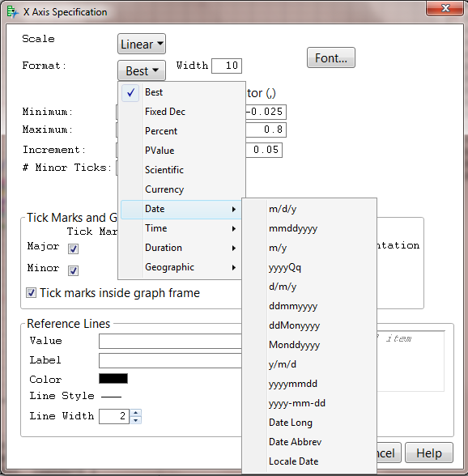The width and height of the screenshot is (468, 476).
Task: Pick ddmmyyyy date format
Action: [309, 306]
